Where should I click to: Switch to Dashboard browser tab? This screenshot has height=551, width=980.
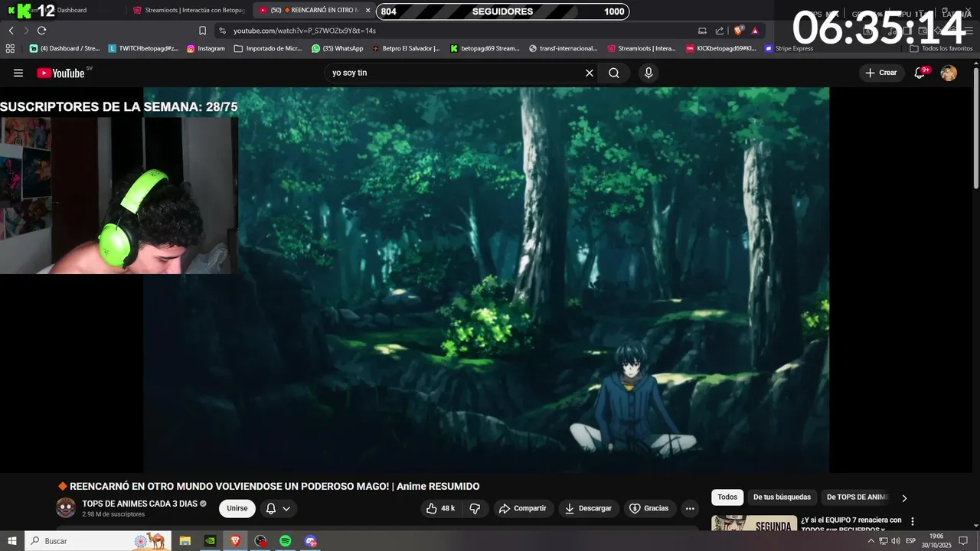tap(64, 10)
